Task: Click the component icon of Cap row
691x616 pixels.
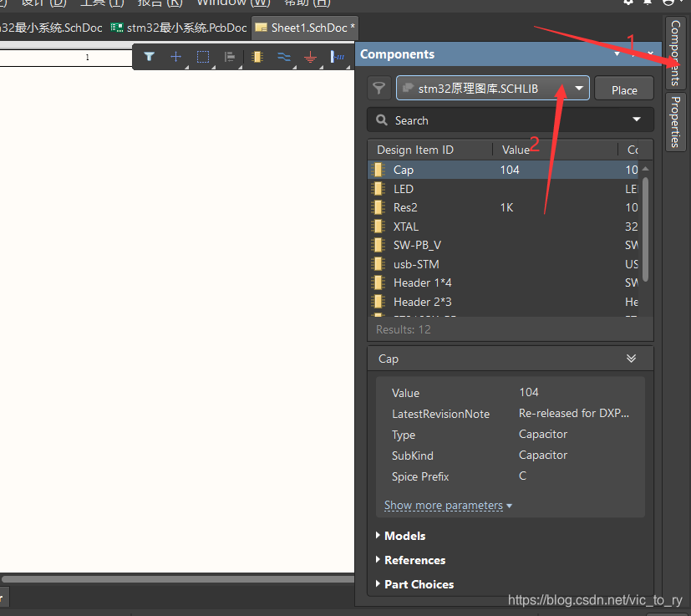Action: pyautogui.click(x=379, y=170)
